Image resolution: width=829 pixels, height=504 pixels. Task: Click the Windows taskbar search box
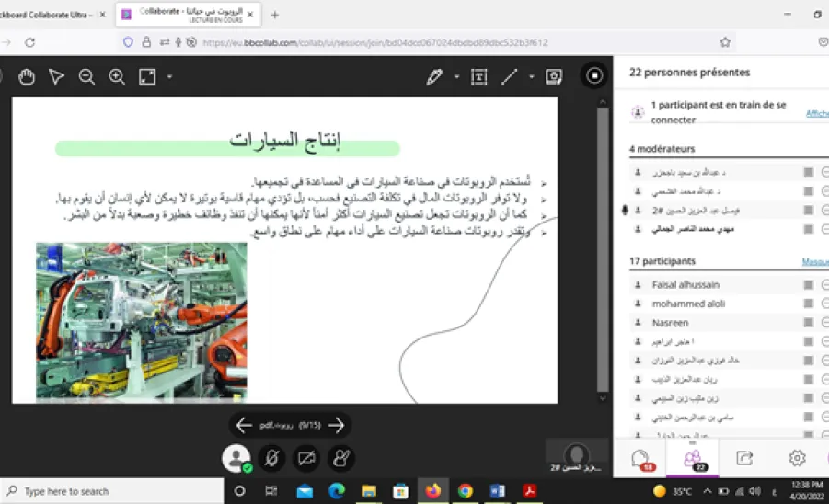pos(112,491)
